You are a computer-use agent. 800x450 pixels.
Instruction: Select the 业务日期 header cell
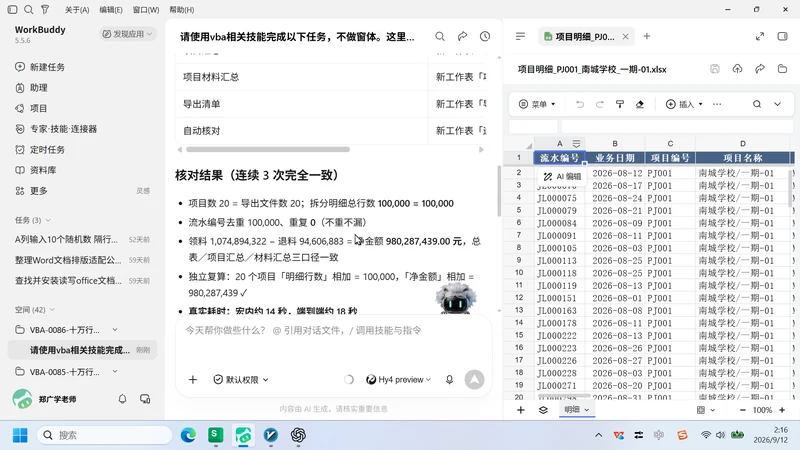click(x=615, y=158)
